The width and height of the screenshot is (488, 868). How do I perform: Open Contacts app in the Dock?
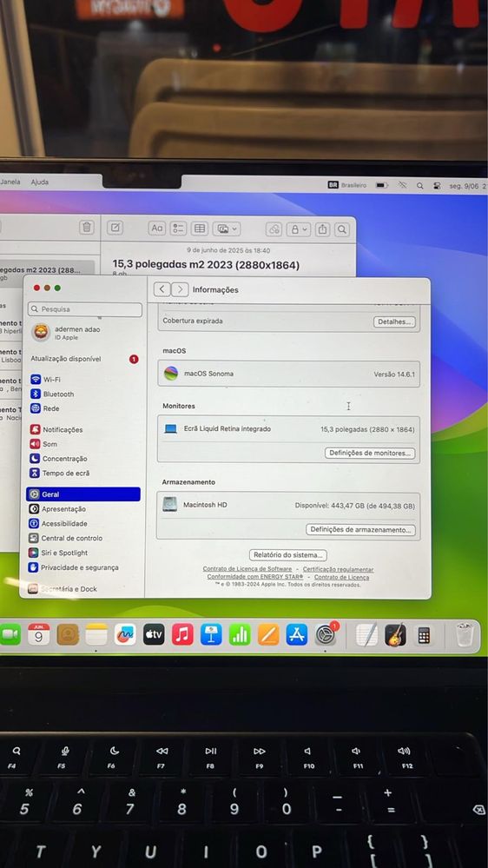click(x=68, y=634)
